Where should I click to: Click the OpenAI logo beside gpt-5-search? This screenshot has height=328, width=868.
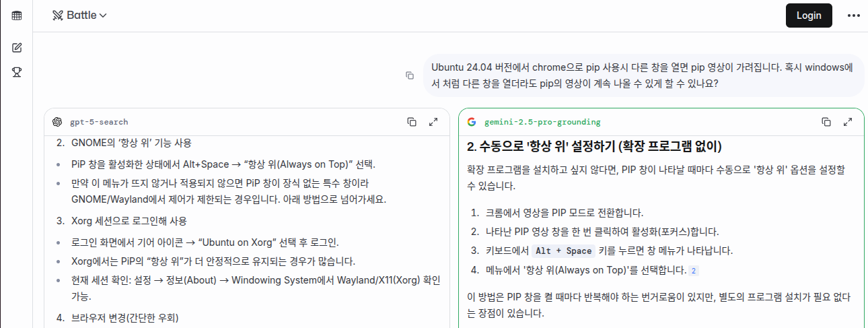(x=57, y=122)
